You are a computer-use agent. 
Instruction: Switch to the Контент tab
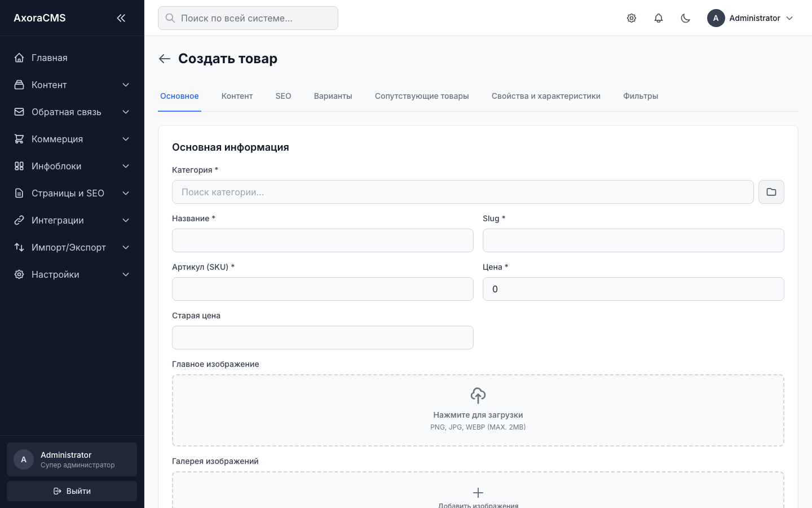tap(237, 96)
